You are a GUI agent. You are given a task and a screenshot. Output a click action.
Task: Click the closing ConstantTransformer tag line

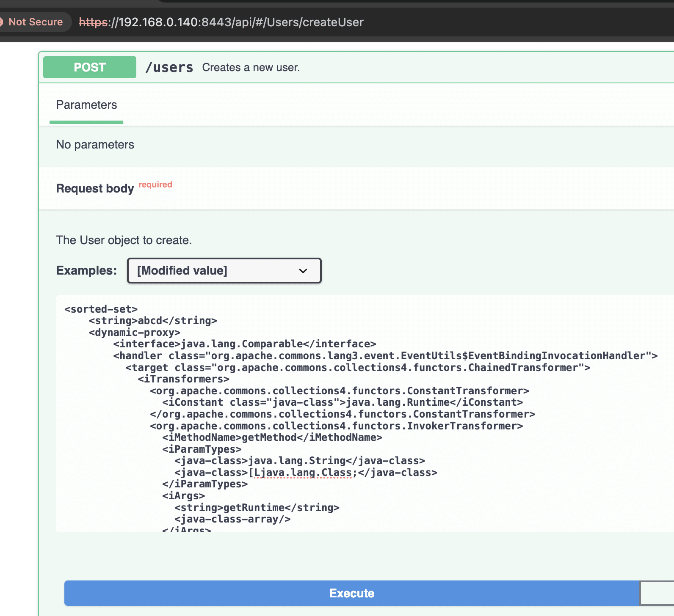pyautogui.click(x=343, y=414)
